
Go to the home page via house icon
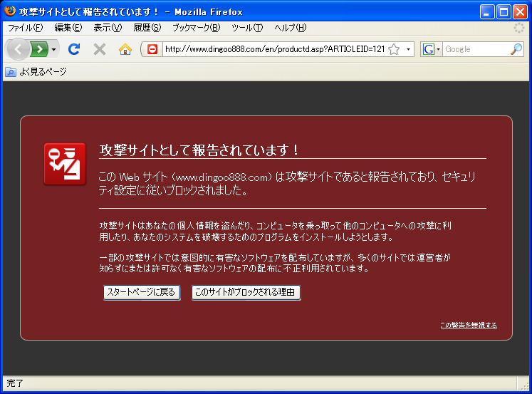coord(125,50)
